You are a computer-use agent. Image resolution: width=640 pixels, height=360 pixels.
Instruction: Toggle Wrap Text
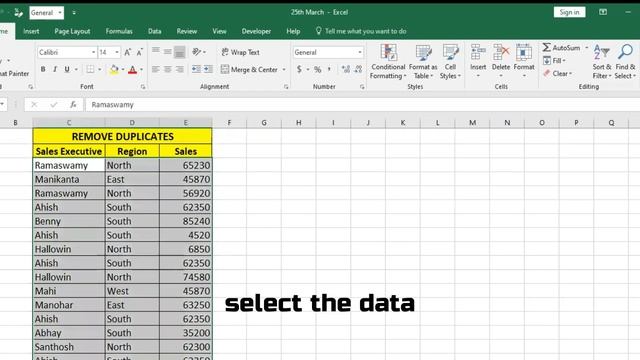(240, 52)
